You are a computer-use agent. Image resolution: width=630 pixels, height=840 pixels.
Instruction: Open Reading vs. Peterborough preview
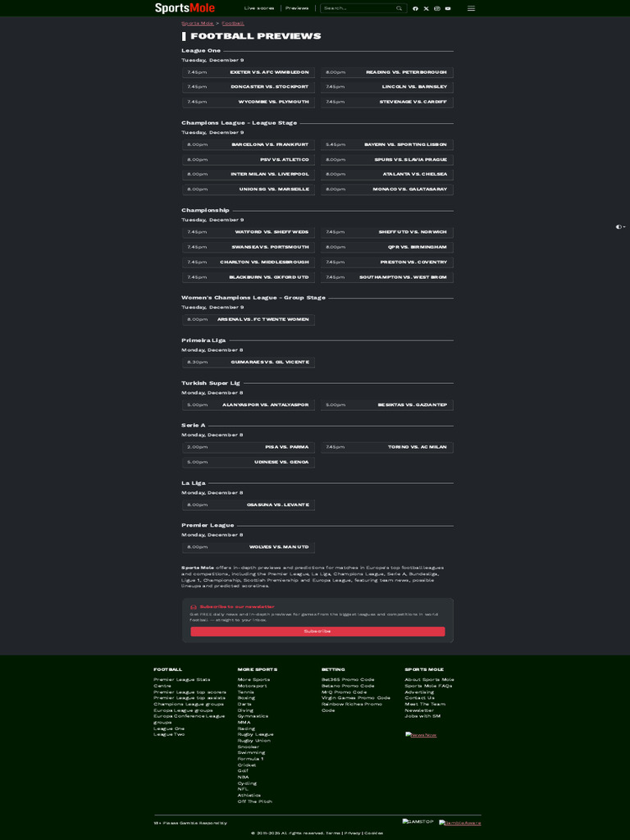387,72
